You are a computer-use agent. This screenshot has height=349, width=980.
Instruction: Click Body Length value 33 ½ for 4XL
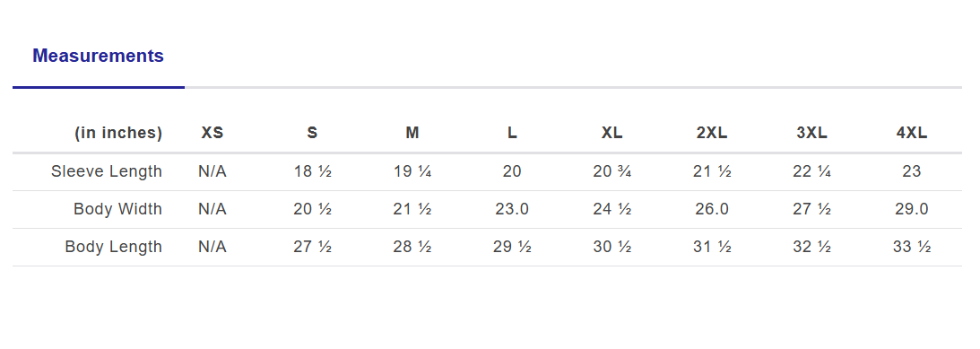coord(912,247)
